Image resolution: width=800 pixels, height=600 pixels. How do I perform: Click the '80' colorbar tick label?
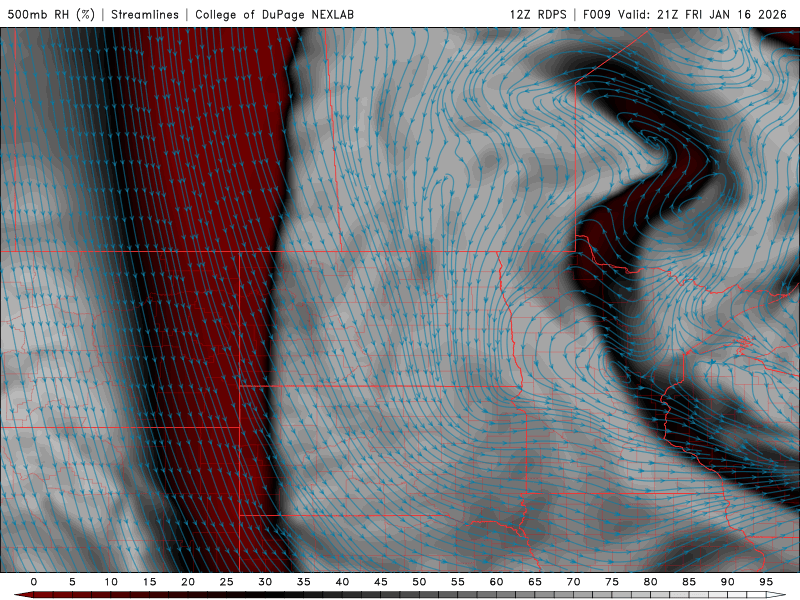pos(650,582)
